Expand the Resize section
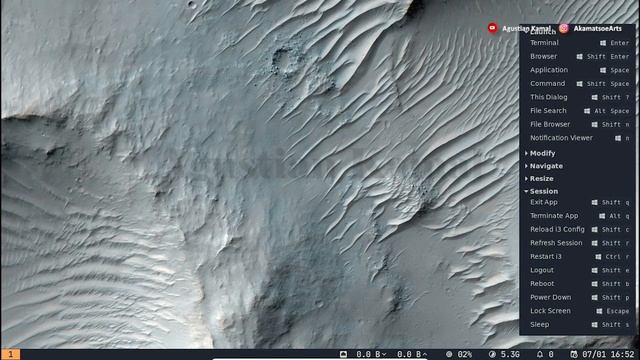The image size is (640, 360). 539,178
